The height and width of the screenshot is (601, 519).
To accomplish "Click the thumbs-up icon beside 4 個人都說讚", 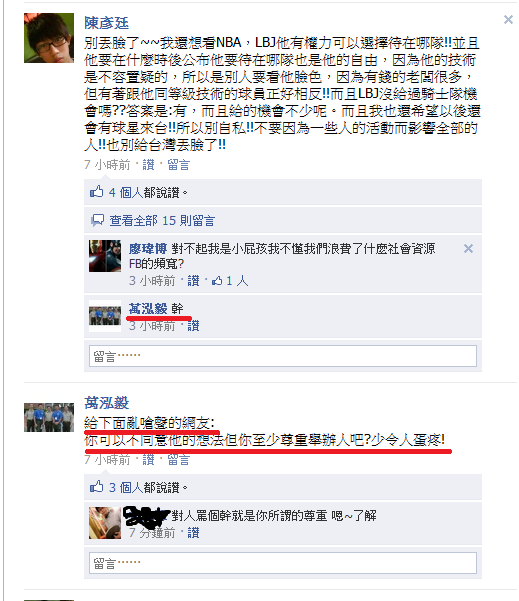I will (x=97, y=192).
